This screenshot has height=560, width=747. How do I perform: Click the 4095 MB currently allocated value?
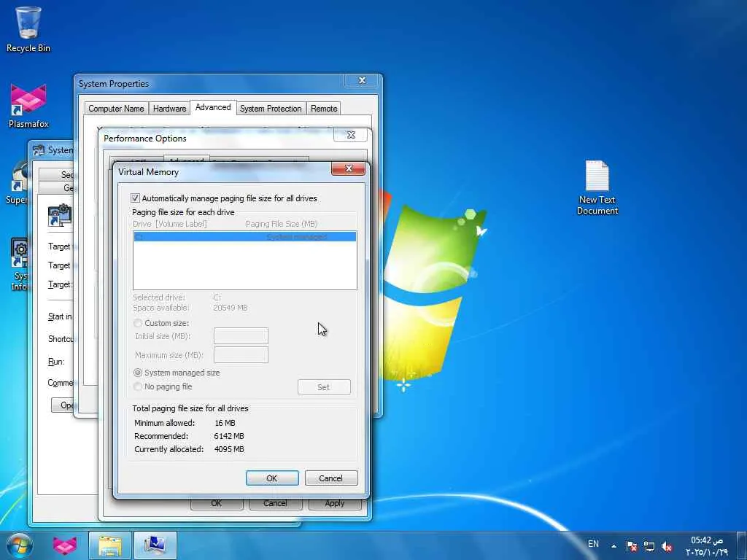point(229,449)
